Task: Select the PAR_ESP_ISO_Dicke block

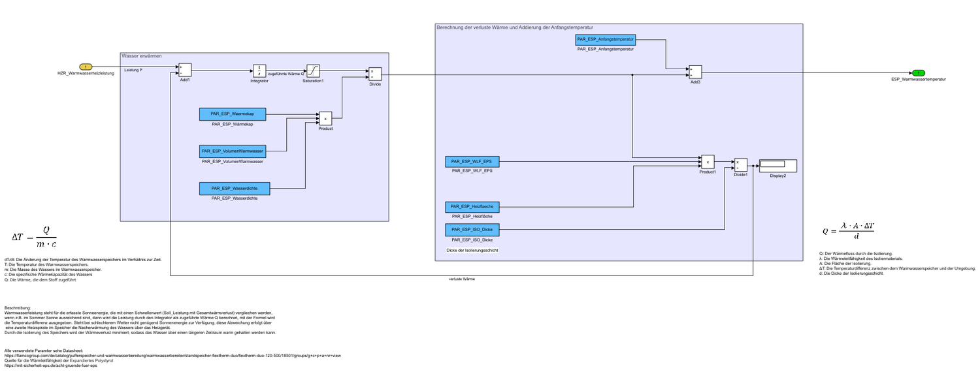Action: point(472,230)
